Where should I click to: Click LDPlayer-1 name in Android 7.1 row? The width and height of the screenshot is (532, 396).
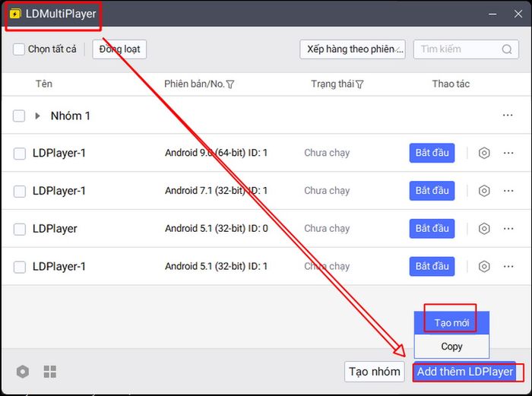(59, 191)
